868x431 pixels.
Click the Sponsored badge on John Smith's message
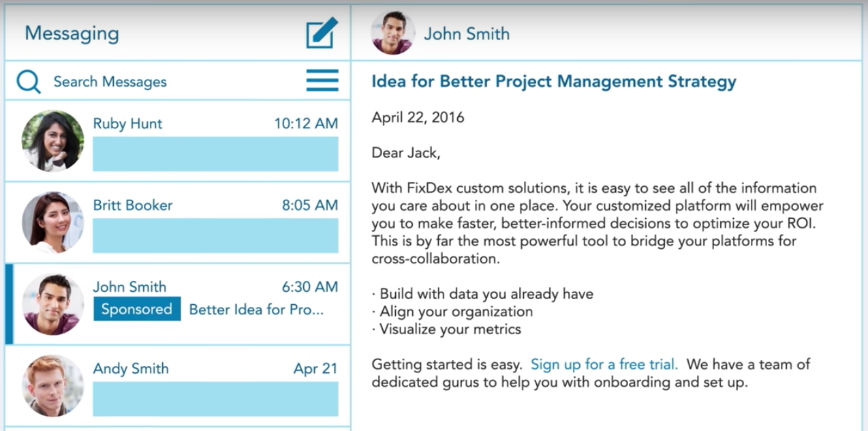(x=137, y=309)
